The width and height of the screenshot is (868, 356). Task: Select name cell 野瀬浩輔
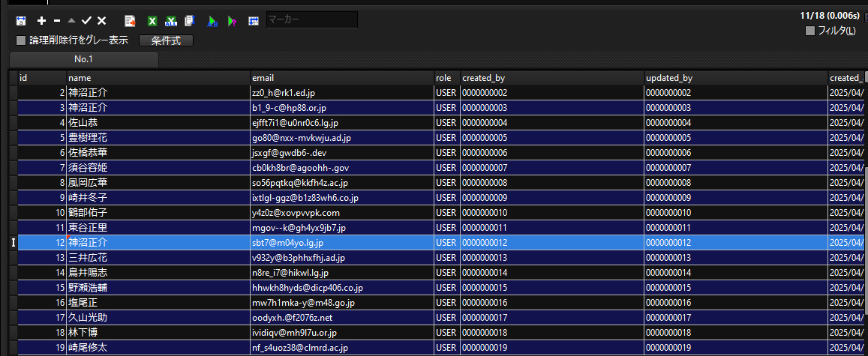pyautogui.click(x=158, y=288)
